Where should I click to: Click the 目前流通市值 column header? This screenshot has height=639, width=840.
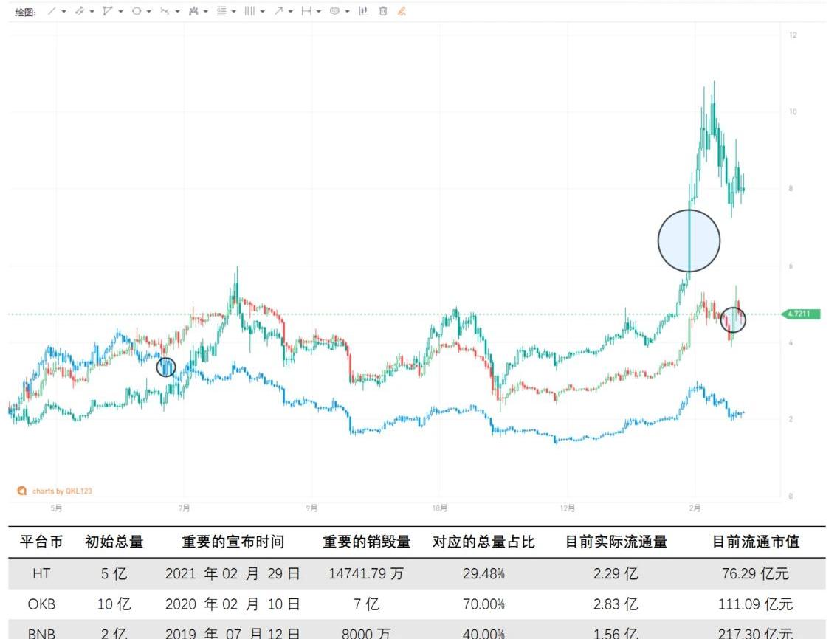click(756, 542)
